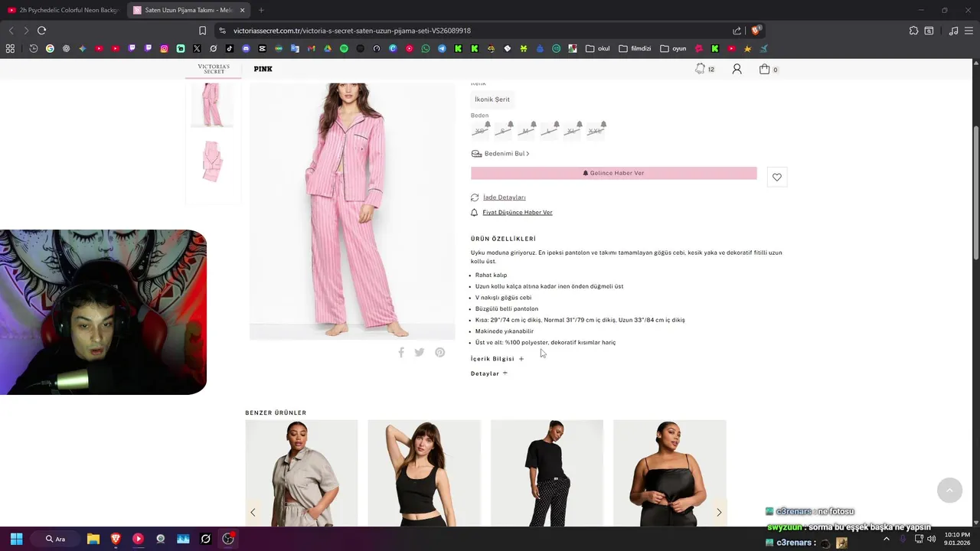Add the pajama set to favorites heart
Image resolution: width=980 pixels, height=551 pixels.
777,178
